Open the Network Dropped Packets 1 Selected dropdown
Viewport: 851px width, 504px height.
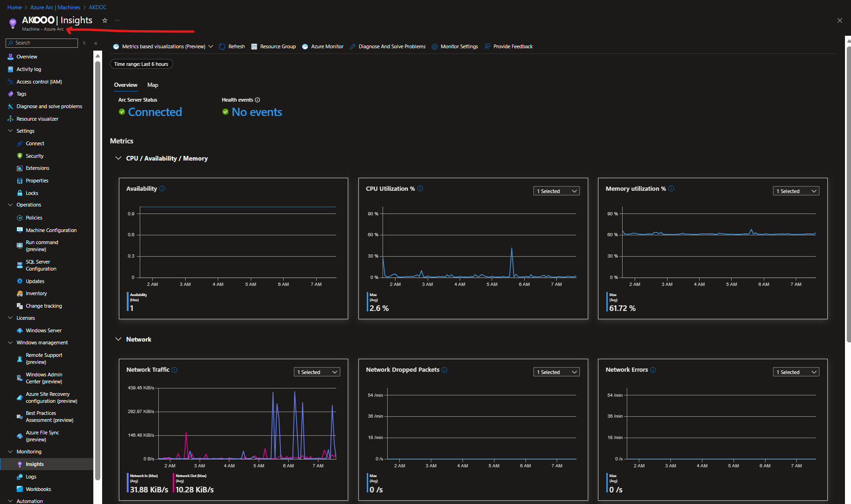pyautogui.click(x=556, y=372)
